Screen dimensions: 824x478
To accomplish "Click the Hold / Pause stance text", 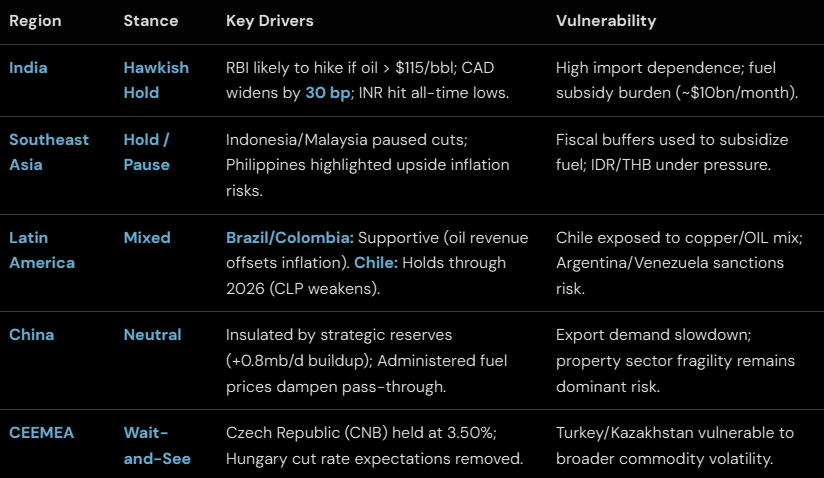I will tap(147, 151).
